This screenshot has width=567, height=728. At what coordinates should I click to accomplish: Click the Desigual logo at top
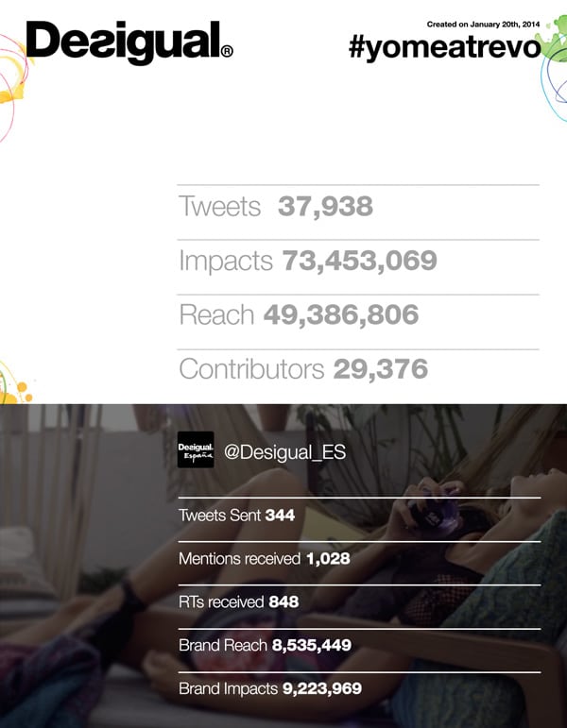(x=129, y=42)
